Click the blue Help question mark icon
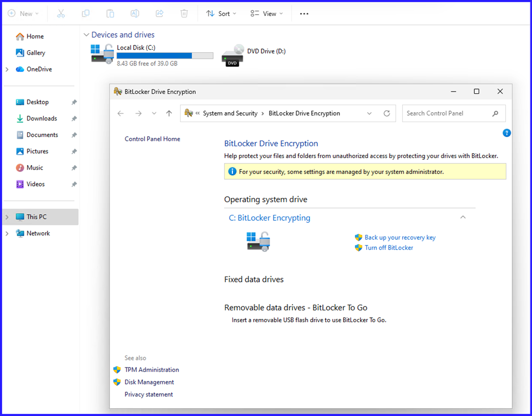The image size is (532, 416). (x=506, y=133)
